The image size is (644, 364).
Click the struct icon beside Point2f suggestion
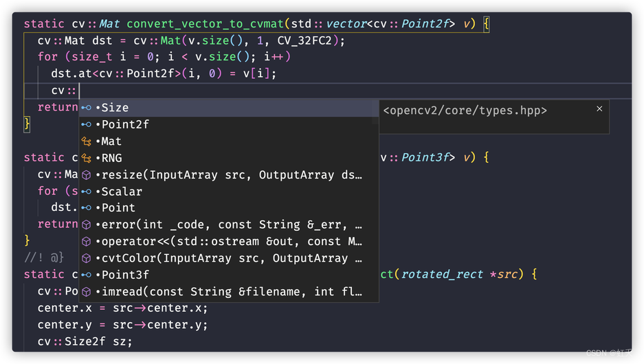click(86, 124)
